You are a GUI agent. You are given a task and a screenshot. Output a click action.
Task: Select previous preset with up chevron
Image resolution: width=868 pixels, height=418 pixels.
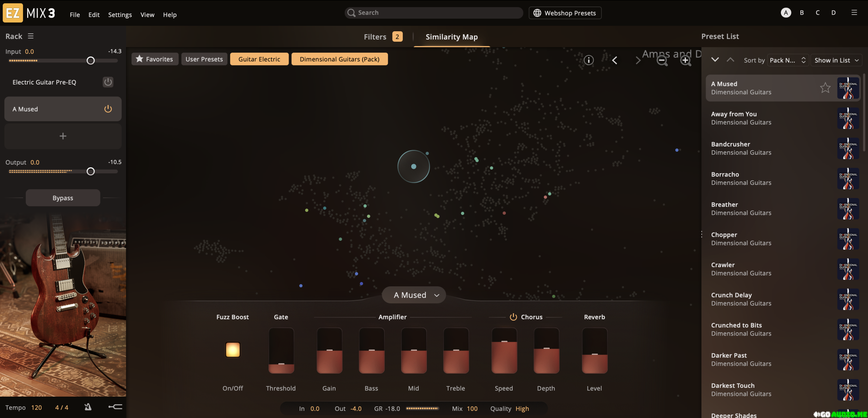click(730, 60)
